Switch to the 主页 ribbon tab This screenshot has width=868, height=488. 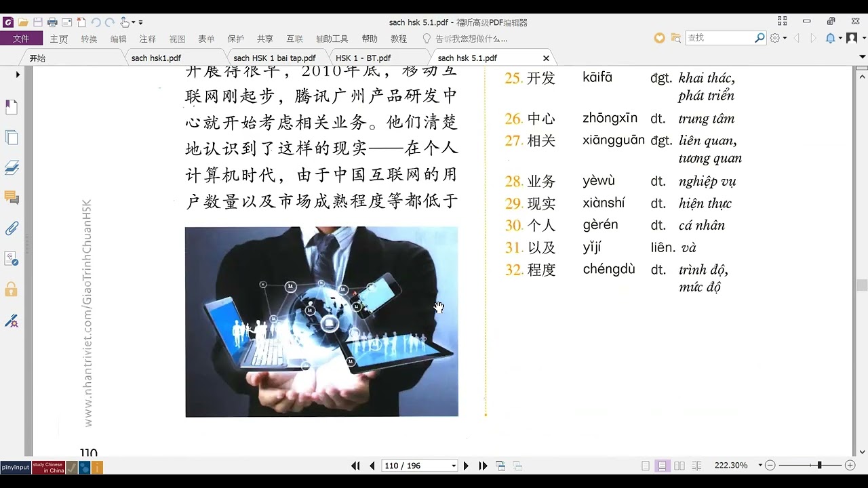(59, 39)
